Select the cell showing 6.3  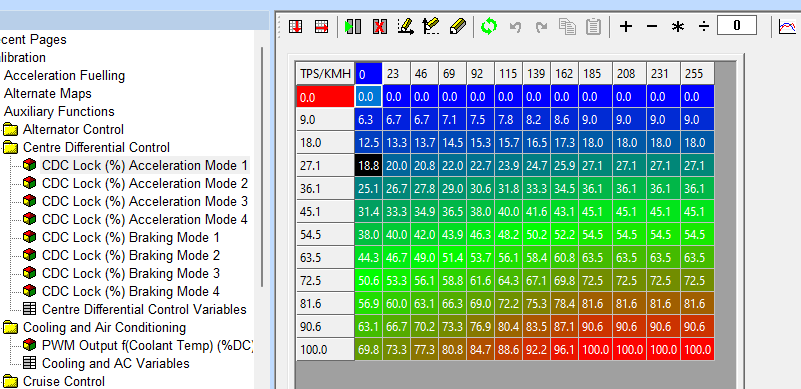point(368,120)
